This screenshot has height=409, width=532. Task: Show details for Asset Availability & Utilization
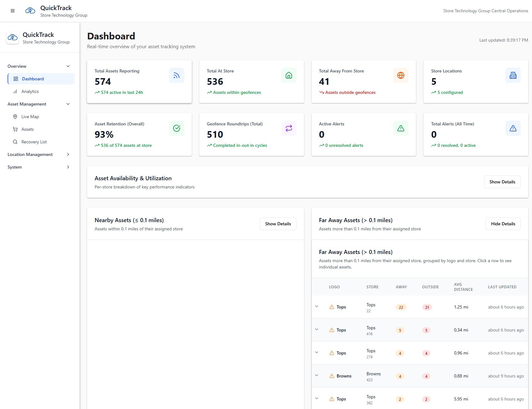click(x=502, y=182)
